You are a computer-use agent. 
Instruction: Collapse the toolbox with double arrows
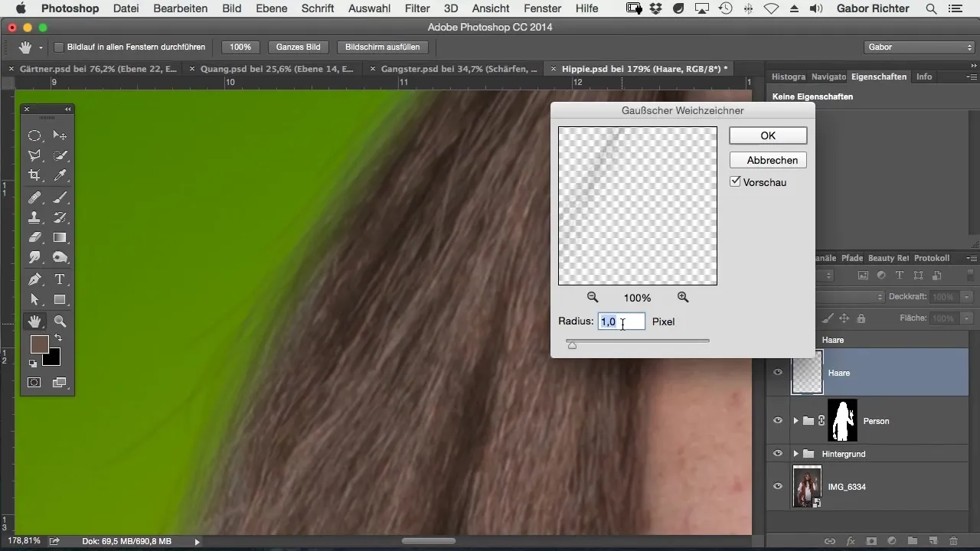point(67,109)
